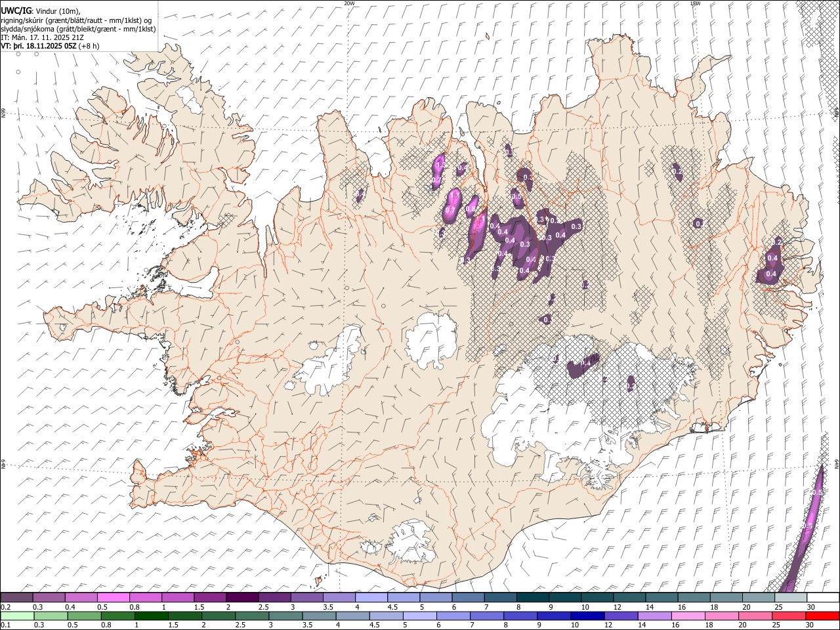Image resolution: width=840 pixels, height=630 pixels.
Task: Click the '0.8' snowfall value on the map
Action: tap(470, 210)
